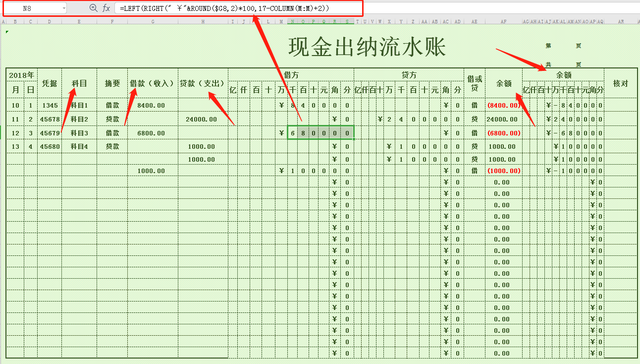The height and width of the screenshot is (364, 640).
Task: Select 6800.00 in the 借款（收入） column
Action: point(153,133)
